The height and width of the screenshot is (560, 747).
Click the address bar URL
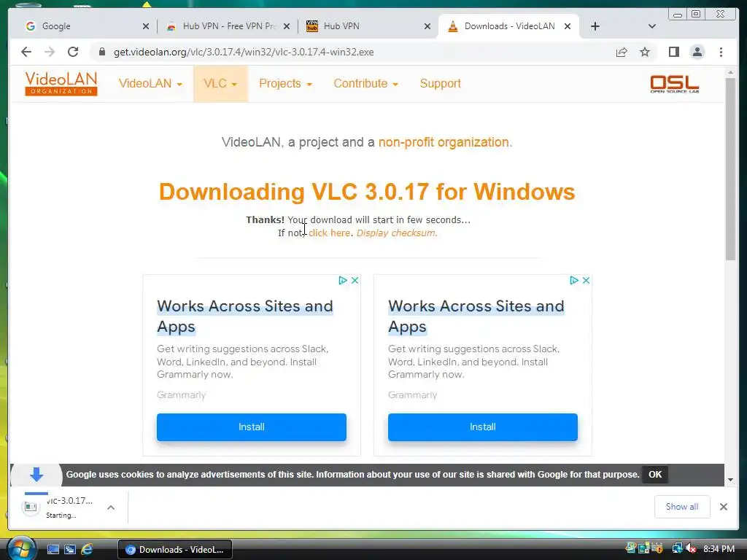click(x=244, y=52)
